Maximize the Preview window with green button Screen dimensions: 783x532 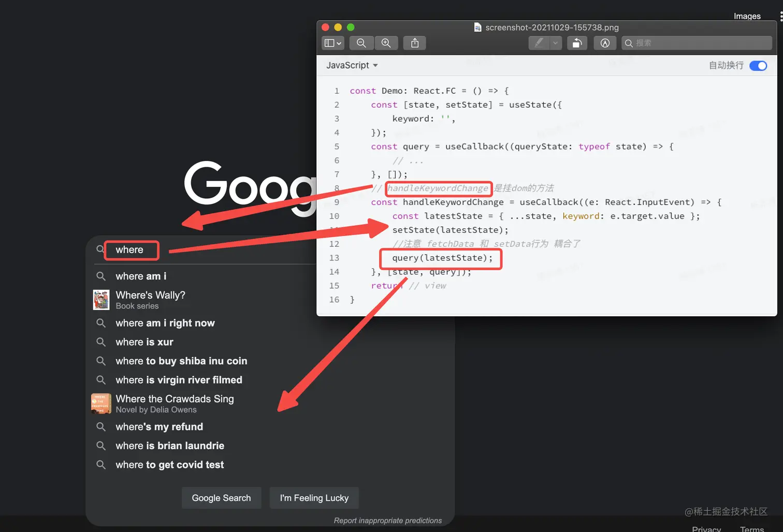[351, 27]
